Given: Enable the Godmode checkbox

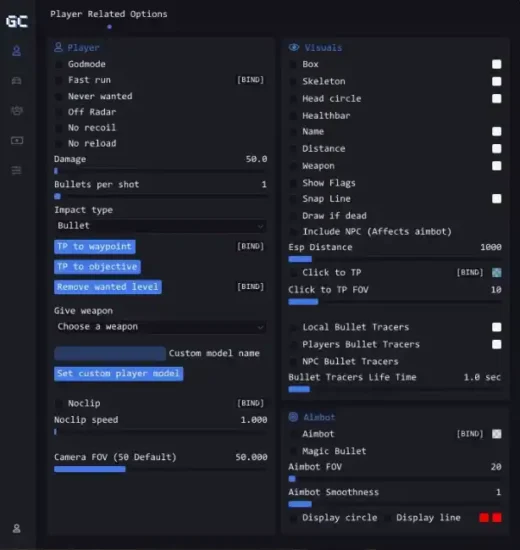Looking at the screenshot, I should click(59, 64).
